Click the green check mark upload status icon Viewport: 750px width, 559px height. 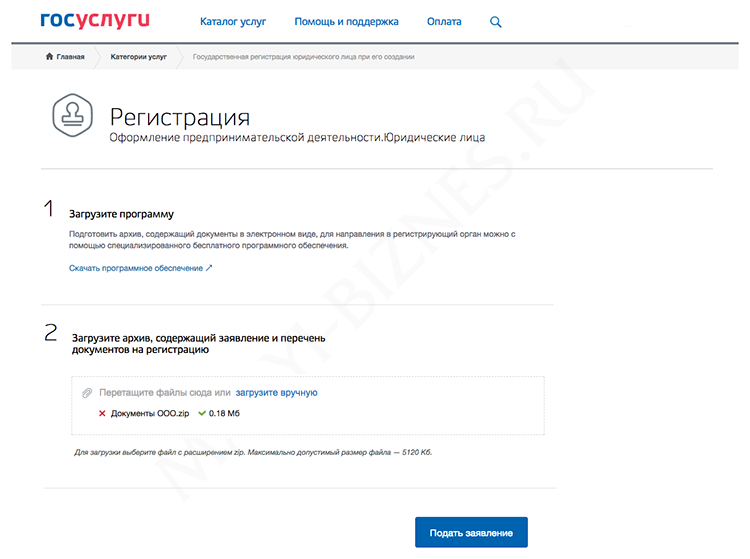tap(202, 413)
